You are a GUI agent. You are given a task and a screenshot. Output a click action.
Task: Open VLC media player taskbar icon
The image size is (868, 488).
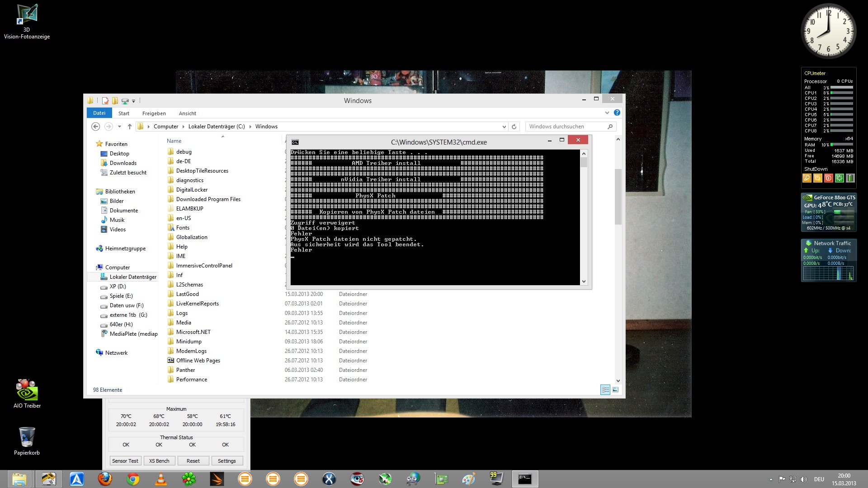point(161,479)
